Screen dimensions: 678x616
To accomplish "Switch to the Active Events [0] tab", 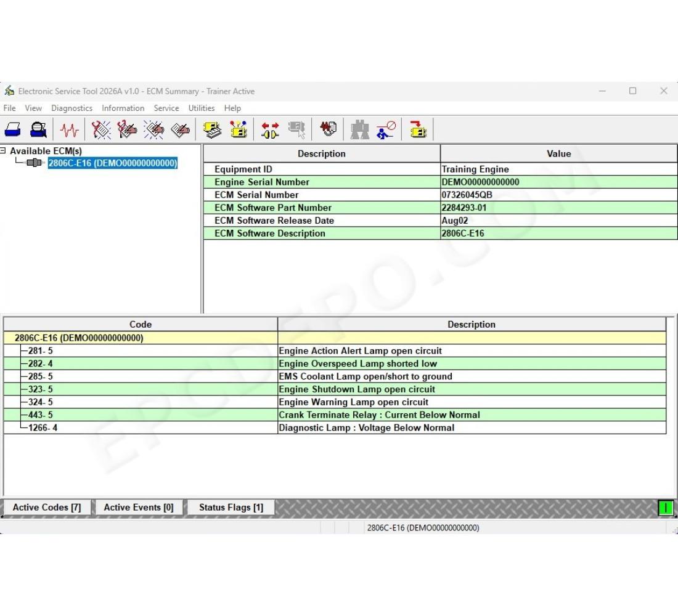I will coord(139,507).
